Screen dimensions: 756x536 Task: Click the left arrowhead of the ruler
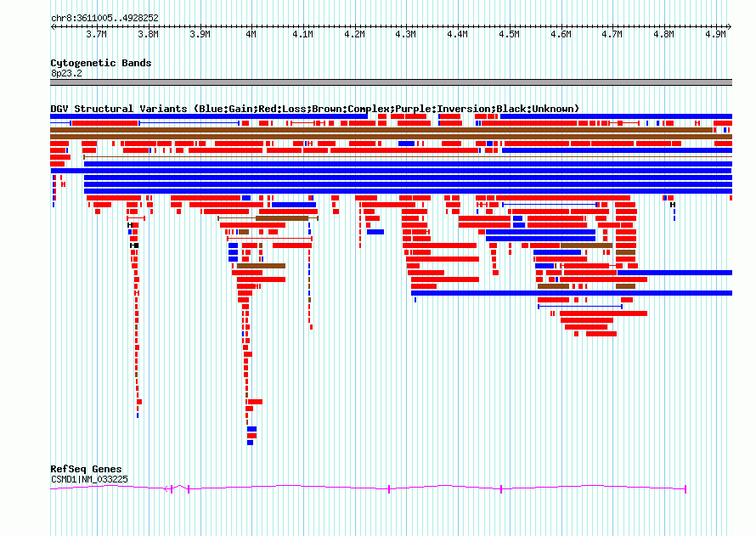[53, 26]
